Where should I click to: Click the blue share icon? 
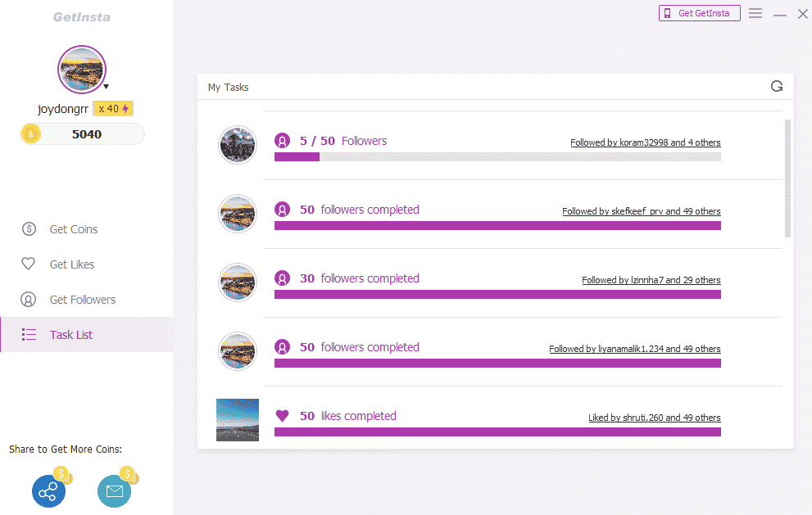click(48, 490)
